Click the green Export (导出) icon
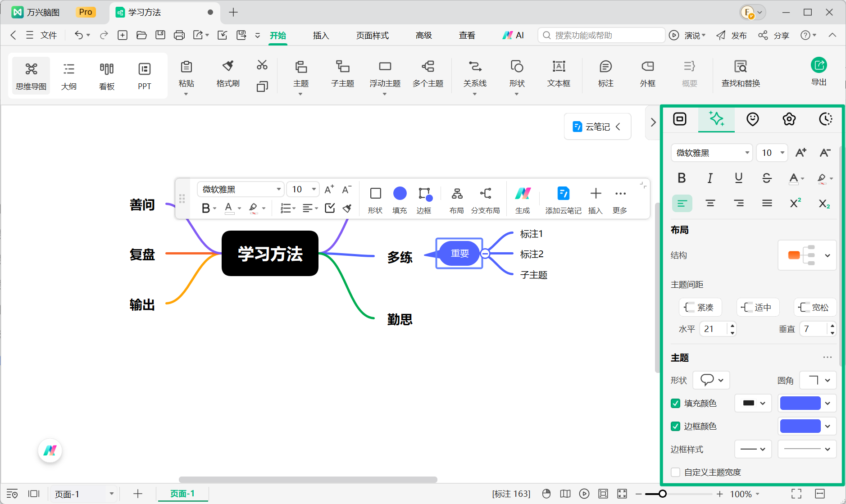846x504 pixels. pyautogui.click(x=819, y=65)
